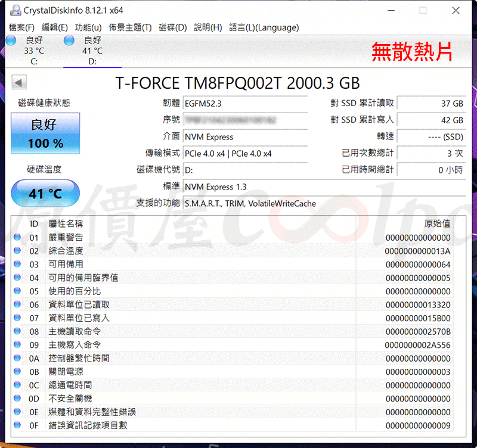Viewport: 477px width, 448px height.
Task: Open the 編輯(E) menu
Action: tap(55, 27)
